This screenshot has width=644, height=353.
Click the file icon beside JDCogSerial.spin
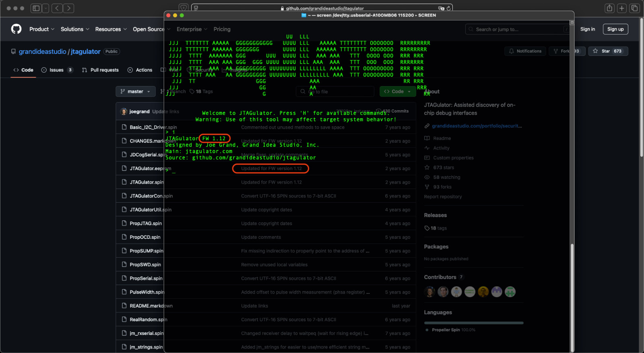[x=124, y=154]
